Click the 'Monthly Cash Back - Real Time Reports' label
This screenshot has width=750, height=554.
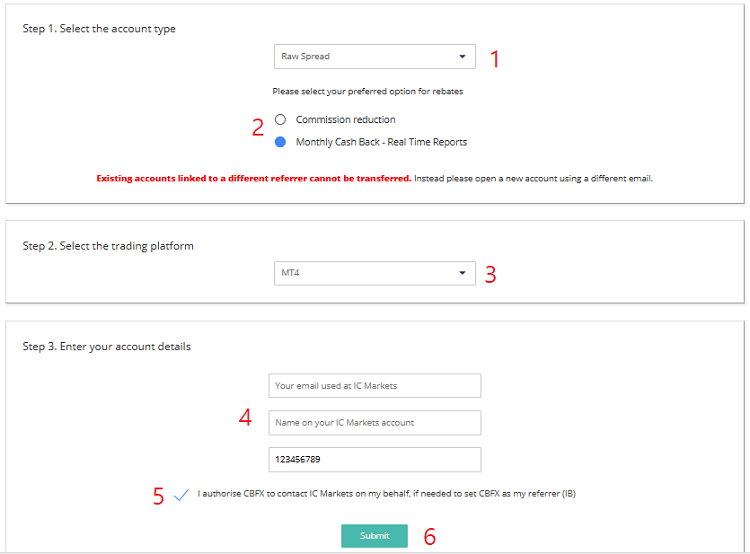pos(381,142)
